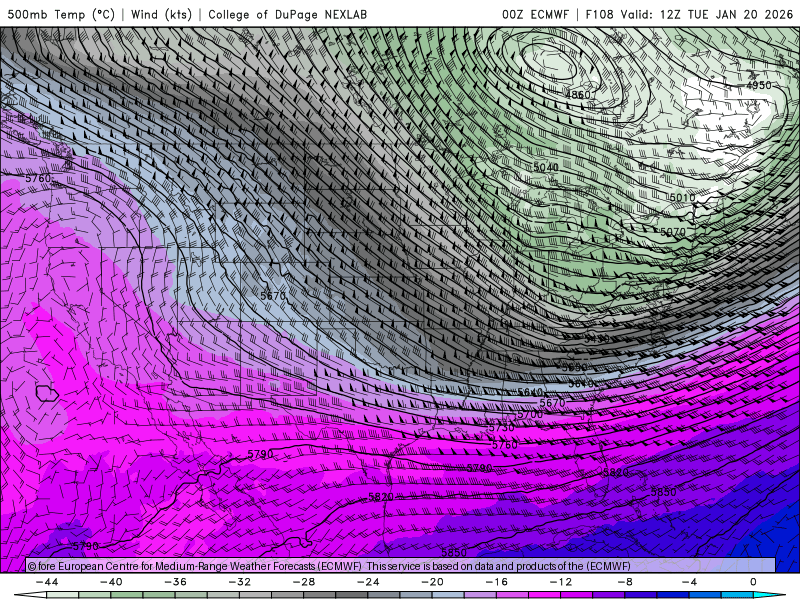Click the -4 value on the color scale
This screenshot has height=600, width=800.
click(x=689, y=582)
